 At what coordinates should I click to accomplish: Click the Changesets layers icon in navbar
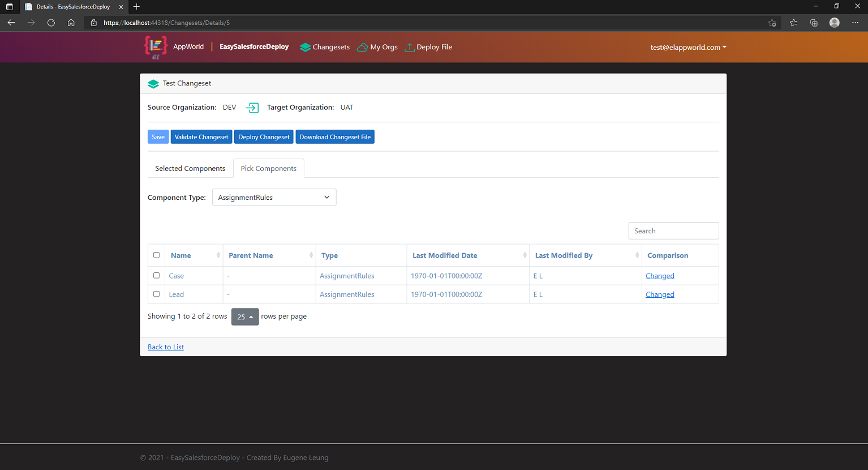[x=305, y=48]
